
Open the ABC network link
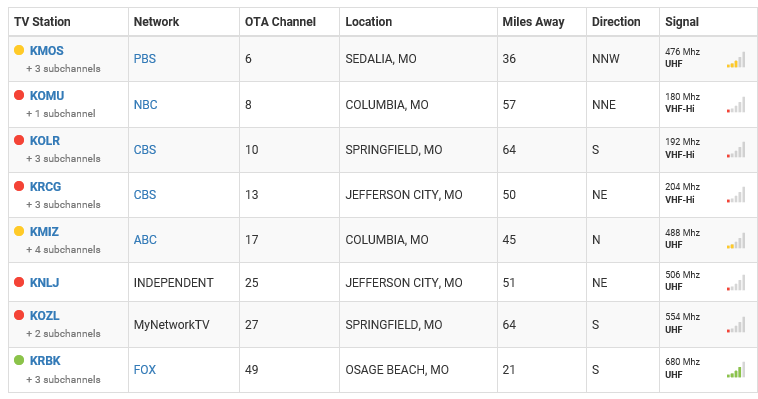pyautogui.click(x=145, y=239)
